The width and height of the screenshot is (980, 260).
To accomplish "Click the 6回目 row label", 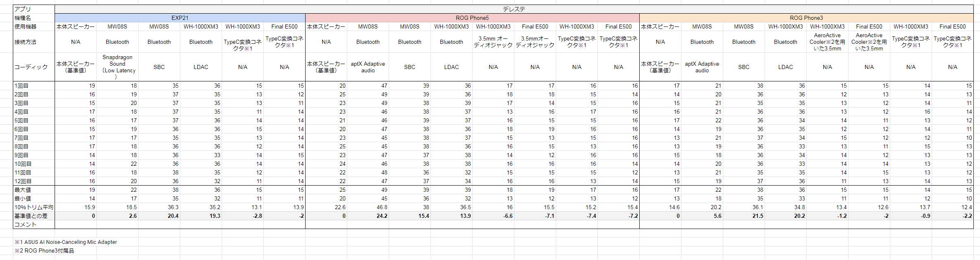I will [x=34, y=129].
